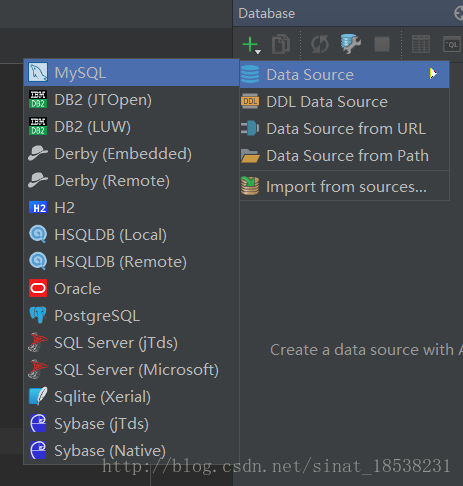Open data source properties wrench icon
The width and height of the screenshot is (463, 486).
point(351,44)
